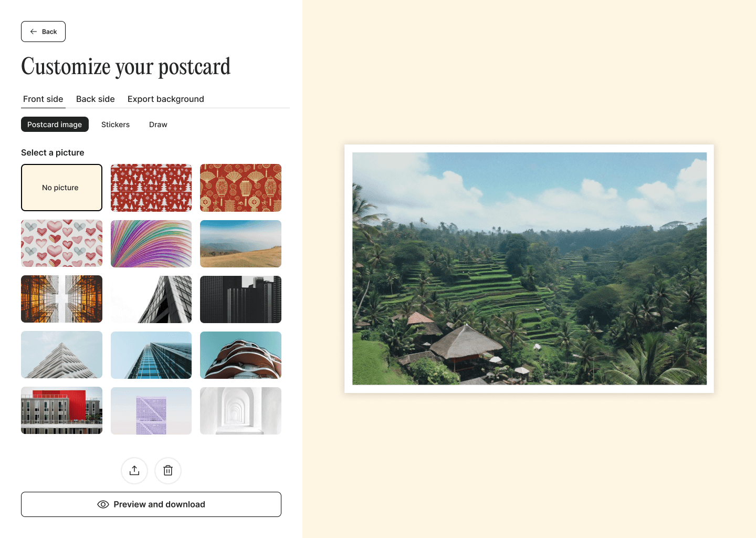Click the trash delete icon button
756x538 pixels.
coord(168,471)
